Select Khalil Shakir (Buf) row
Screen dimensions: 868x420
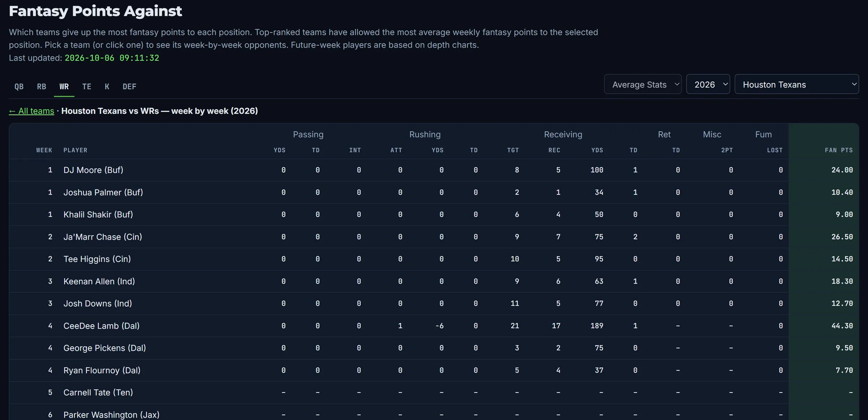(x=434, y=214)
